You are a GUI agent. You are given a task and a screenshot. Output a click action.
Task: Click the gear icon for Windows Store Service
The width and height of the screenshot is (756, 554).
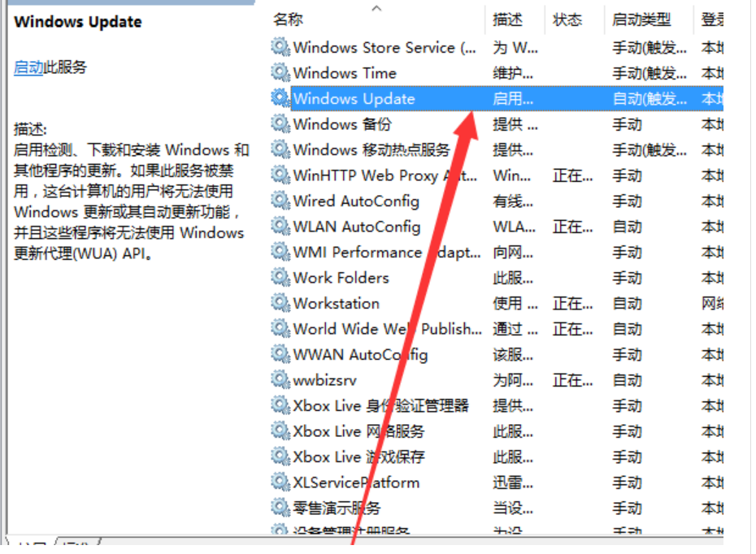(280, 47)
